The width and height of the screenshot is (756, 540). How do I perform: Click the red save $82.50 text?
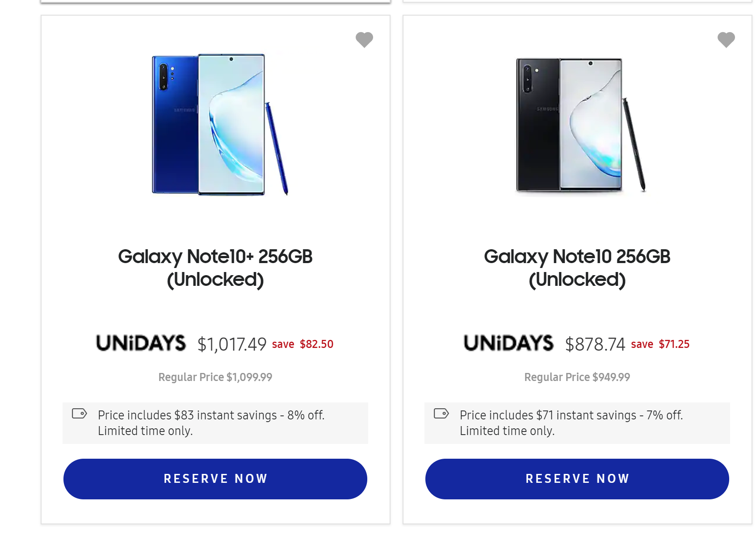pyautogui.click(x=302, y=344)
